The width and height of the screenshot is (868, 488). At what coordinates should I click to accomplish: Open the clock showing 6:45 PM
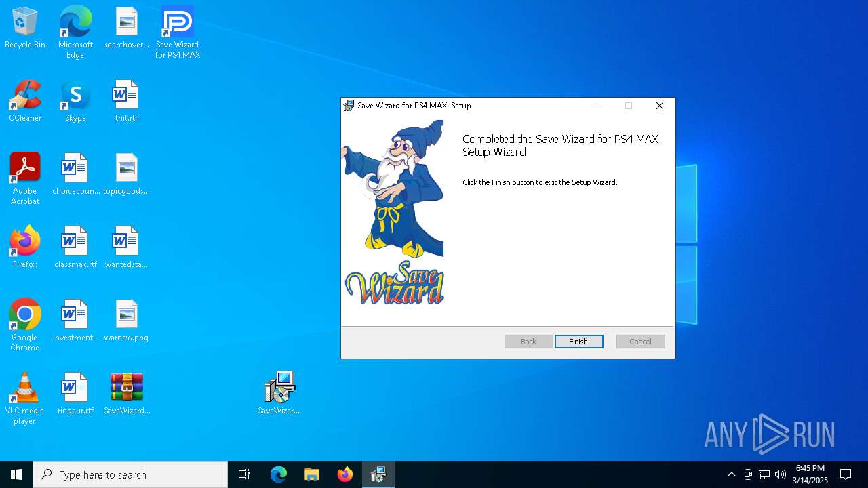point(810,474)
